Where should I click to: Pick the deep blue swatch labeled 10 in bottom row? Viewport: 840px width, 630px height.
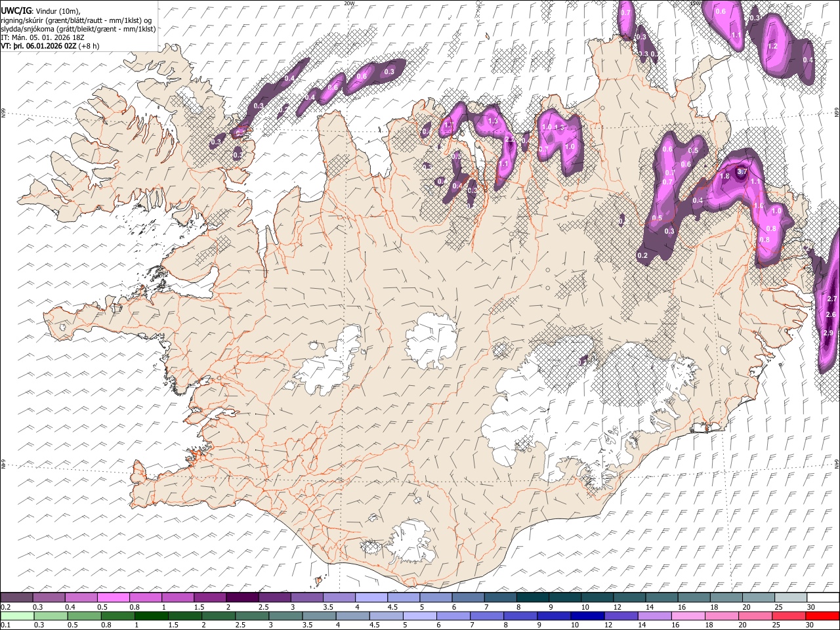click(588, 615)
